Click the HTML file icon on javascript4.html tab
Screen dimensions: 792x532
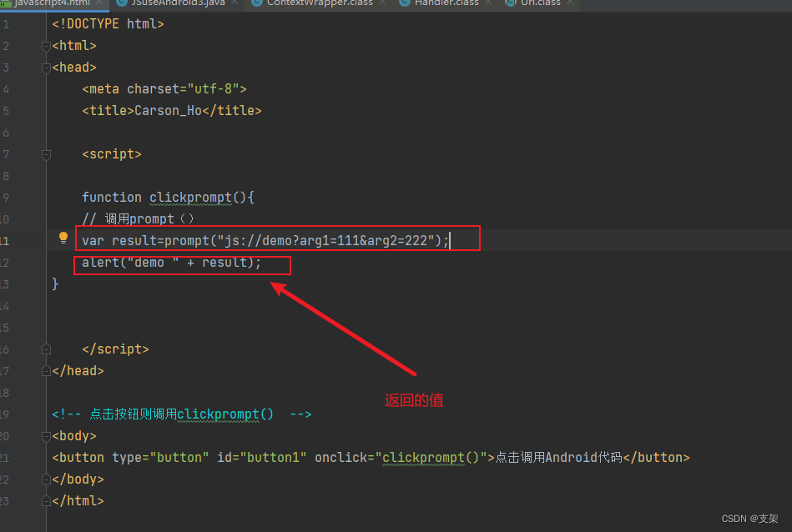(7, 3)
